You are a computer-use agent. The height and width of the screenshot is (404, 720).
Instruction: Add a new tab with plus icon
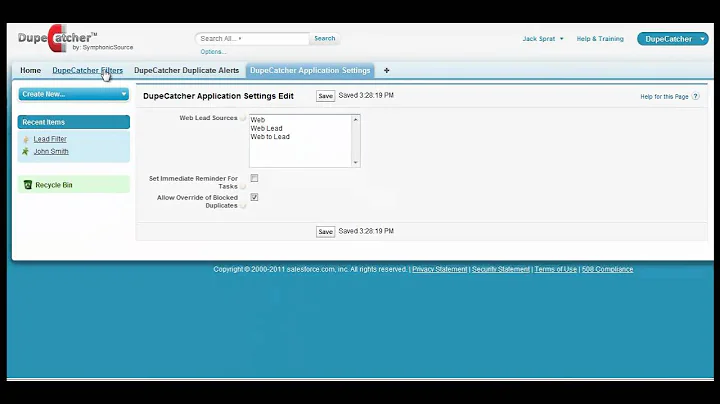(x=387, y=70)
